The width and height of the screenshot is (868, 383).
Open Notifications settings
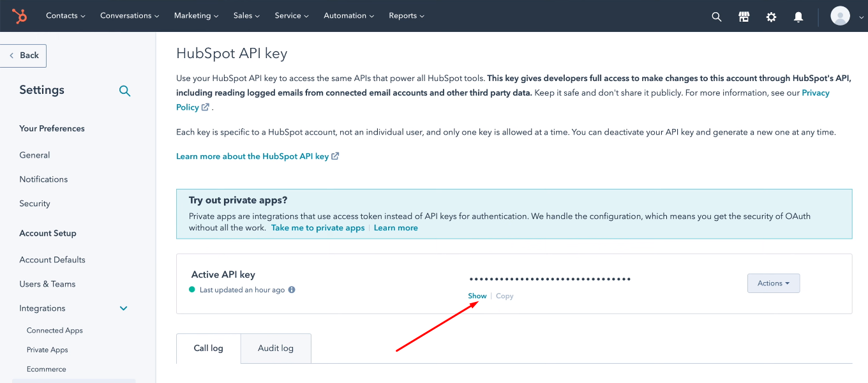click(43, 179)
